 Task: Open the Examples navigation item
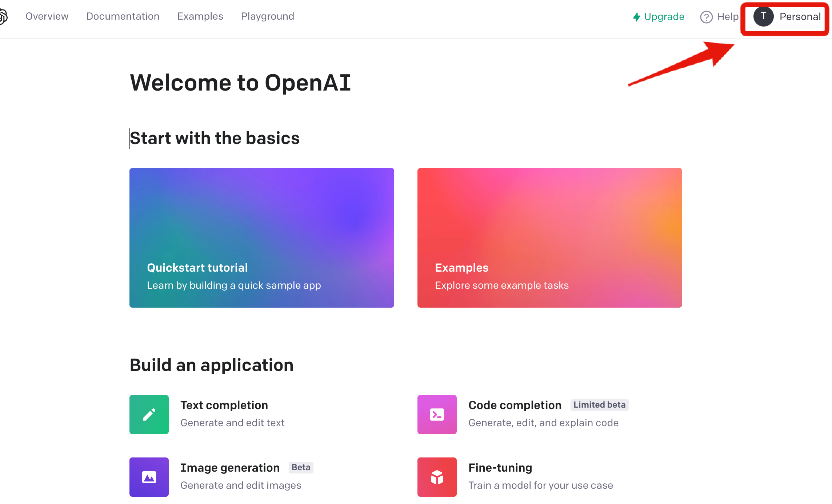click(200, 16)
